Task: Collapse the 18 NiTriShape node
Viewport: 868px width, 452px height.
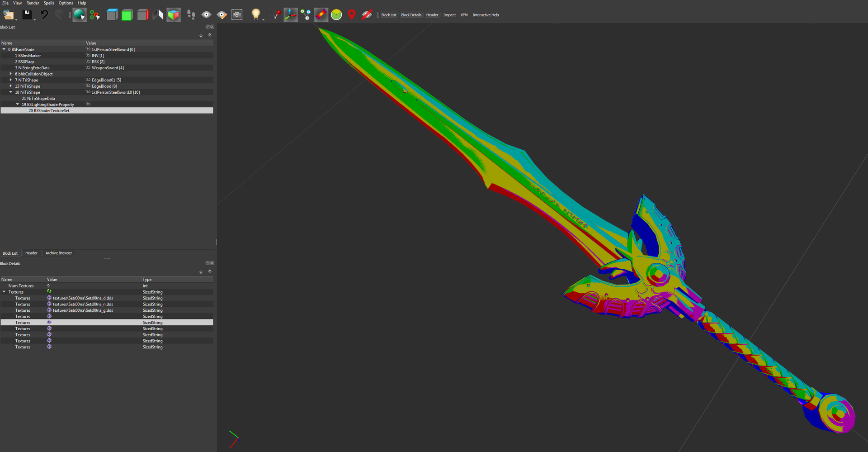Action: 11,92
